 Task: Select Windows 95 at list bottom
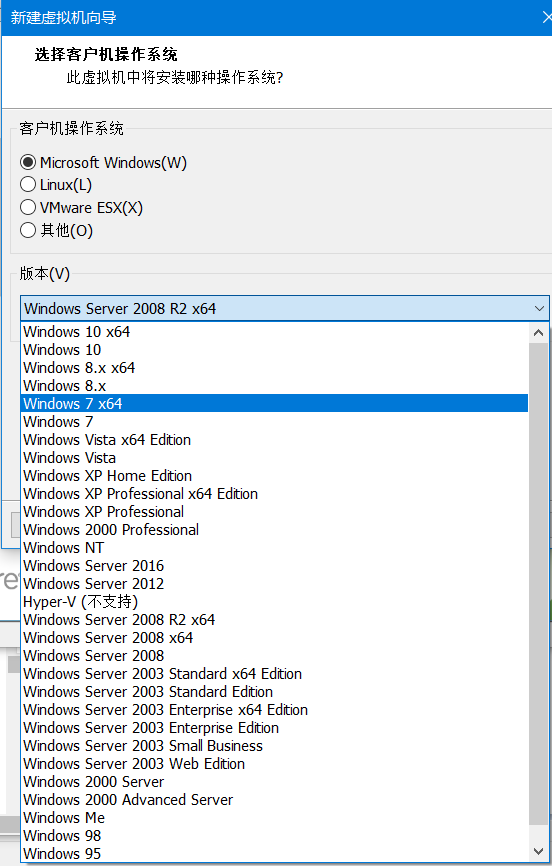point(275,853)
